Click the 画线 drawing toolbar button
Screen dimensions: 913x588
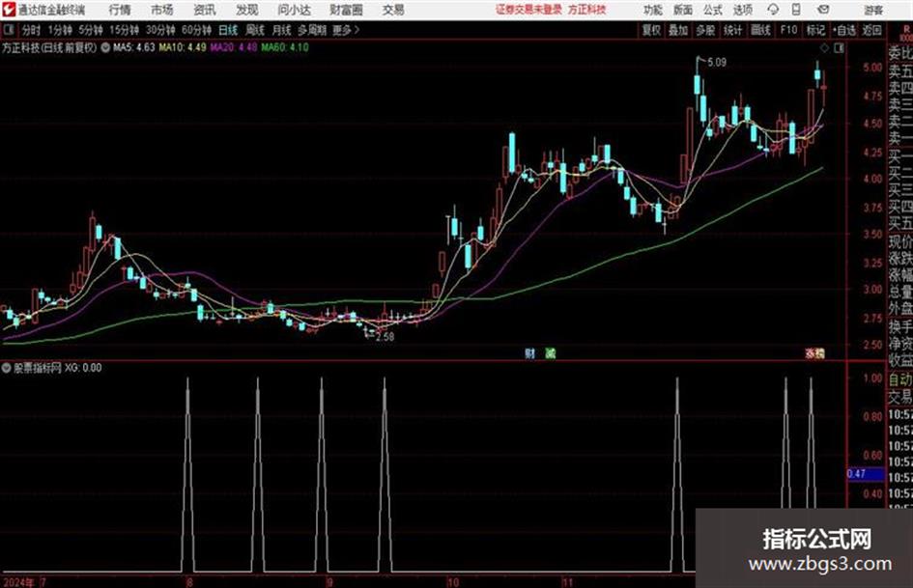click(760, 30)
